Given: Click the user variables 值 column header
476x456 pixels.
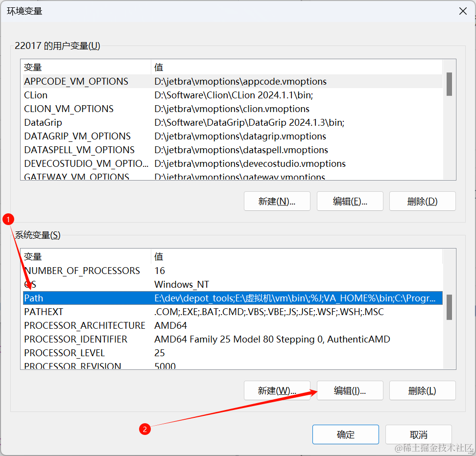Looking at the screenshot, I should tap(297, 67).
